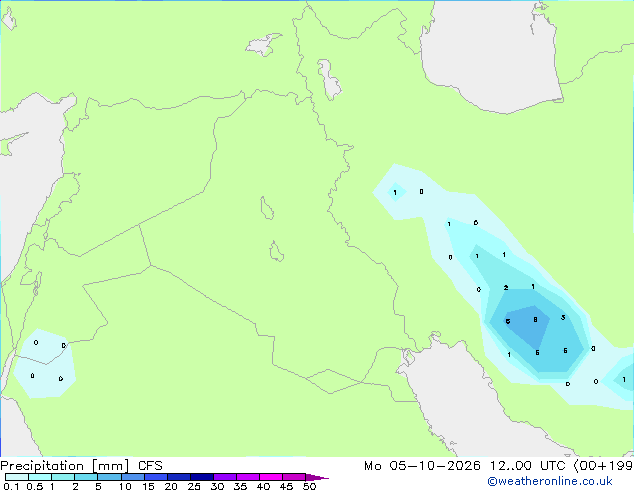Click the legend label "15"
Viewport: 634px width, 490px height.
click(x=148, y=486)
